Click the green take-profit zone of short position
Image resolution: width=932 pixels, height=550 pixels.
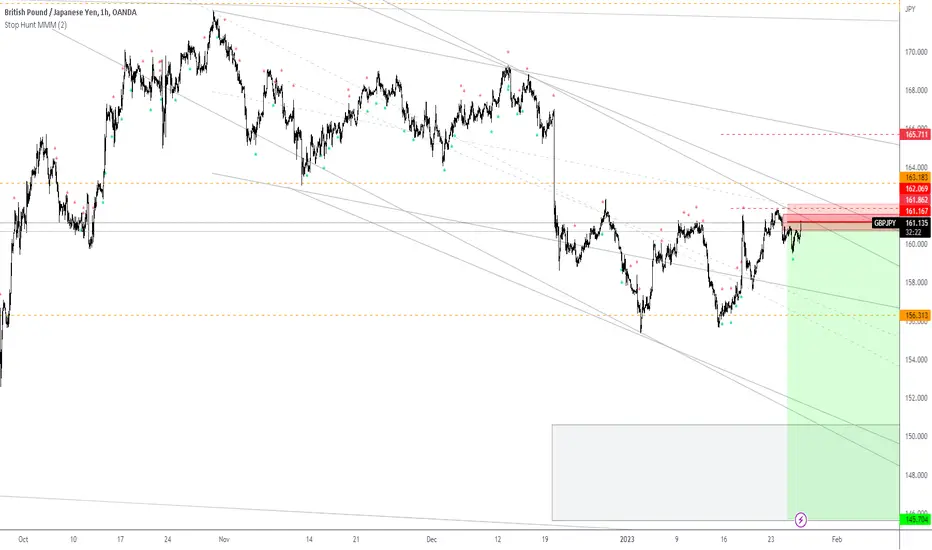843,375
